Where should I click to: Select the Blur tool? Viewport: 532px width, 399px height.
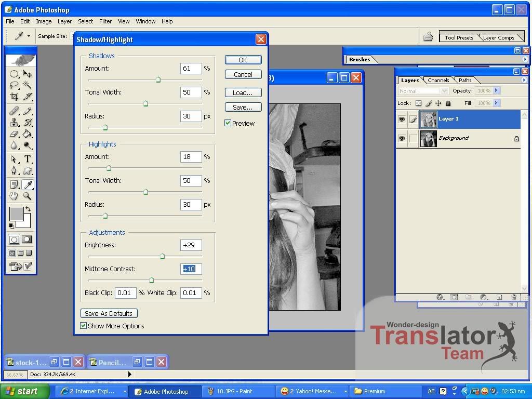14,145
